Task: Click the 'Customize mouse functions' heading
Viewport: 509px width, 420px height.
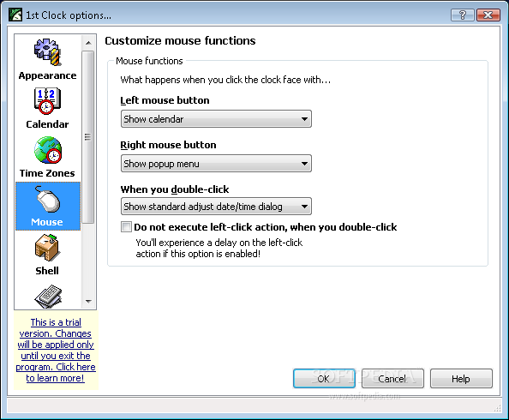Action: coord(180,40)
